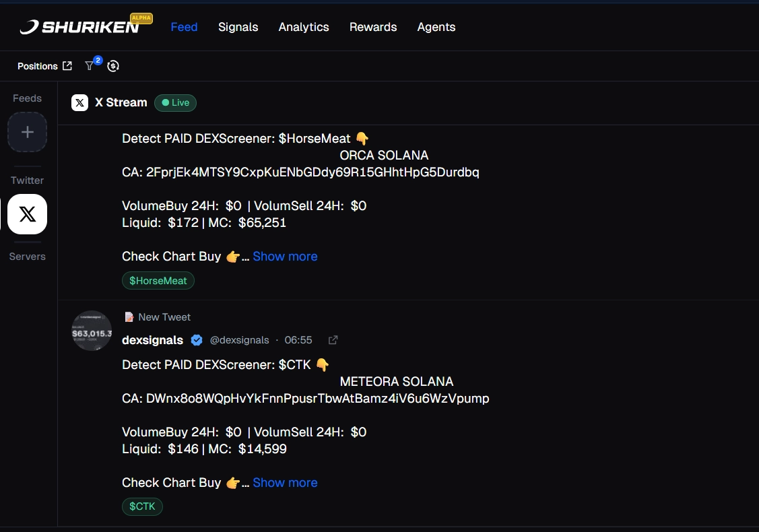Click the X Stream header icon
This screenshot has height=532, width=759.
point(79,102)
